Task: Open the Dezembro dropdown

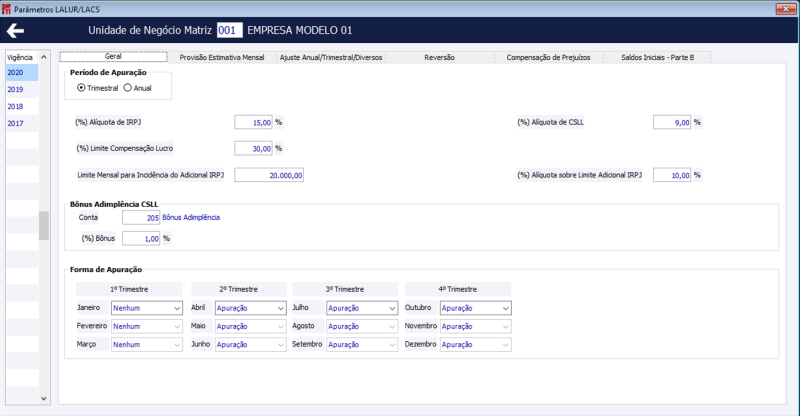Action: point(476,345)
